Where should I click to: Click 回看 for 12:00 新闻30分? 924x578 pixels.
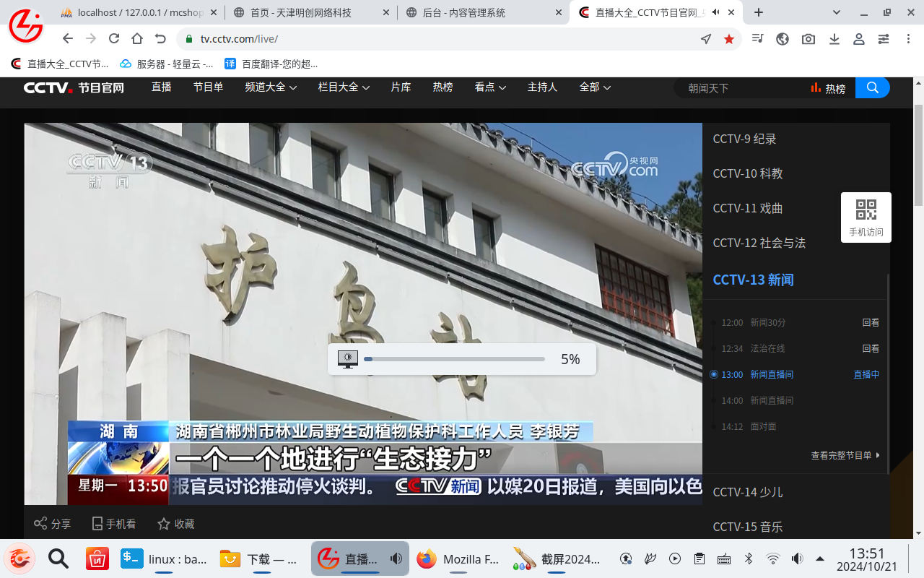[x=871, y=323]
